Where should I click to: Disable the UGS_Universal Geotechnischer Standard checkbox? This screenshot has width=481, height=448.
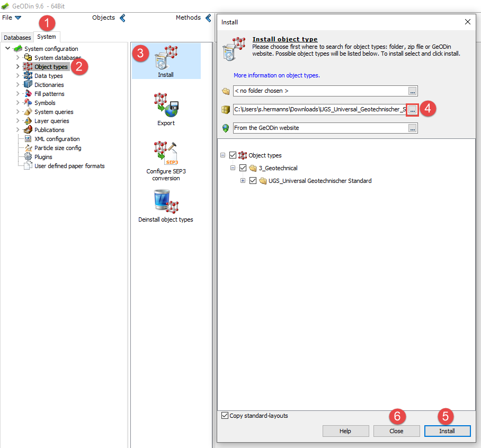[253, 180]
